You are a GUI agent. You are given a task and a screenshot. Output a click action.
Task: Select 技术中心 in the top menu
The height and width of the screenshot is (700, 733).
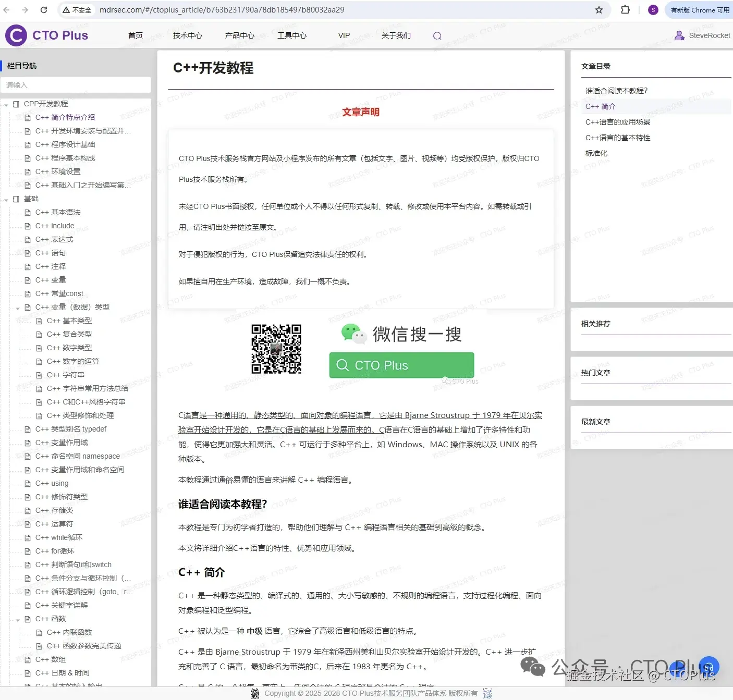187,35
